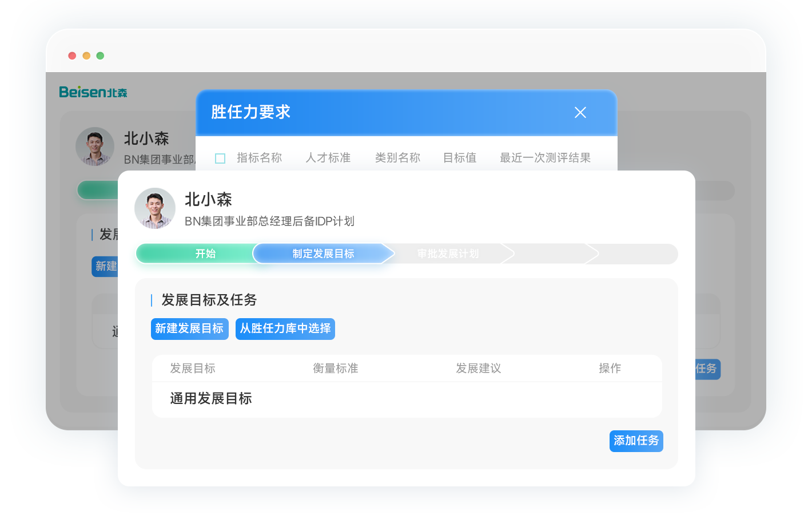The height and width of the screenshot is (515, 812).
Task: Open 从胜任力库中选择
Action: [x=285, y=328]
